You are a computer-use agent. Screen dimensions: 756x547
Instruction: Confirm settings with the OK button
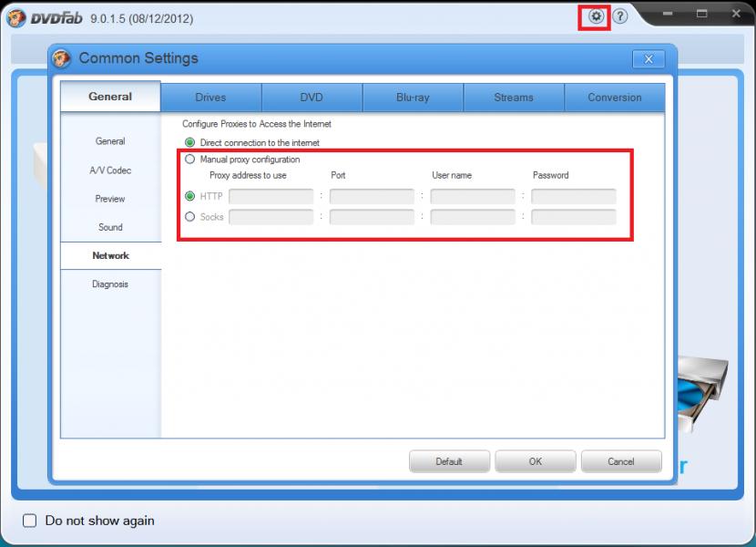pyautogui.click(x=536, y=461)
